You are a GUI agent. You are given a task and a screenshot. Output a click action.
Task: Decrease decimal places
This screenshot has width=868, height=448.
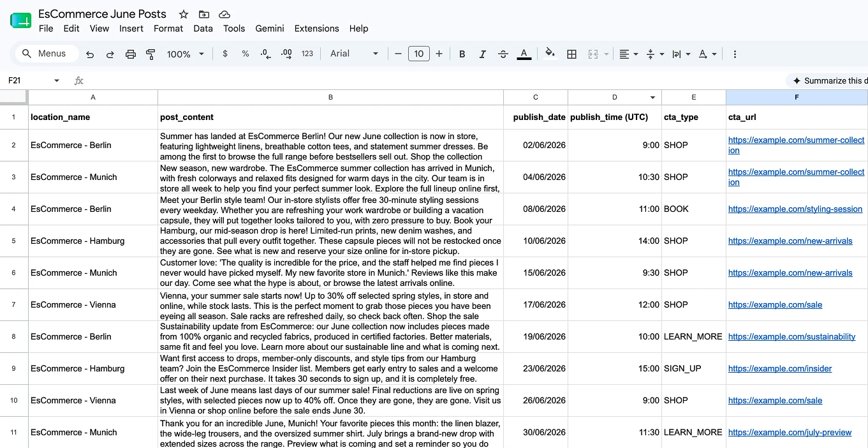266,54
